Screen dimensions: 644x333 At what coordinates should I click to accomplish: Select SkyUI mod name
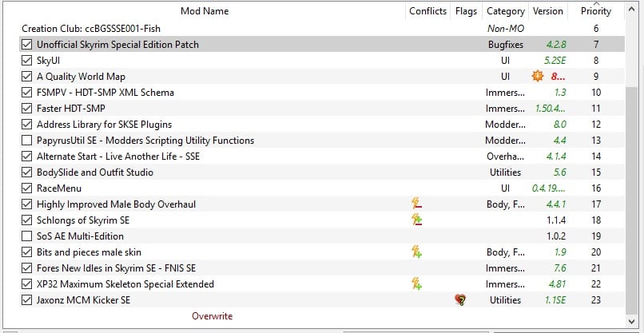point(49,61)
